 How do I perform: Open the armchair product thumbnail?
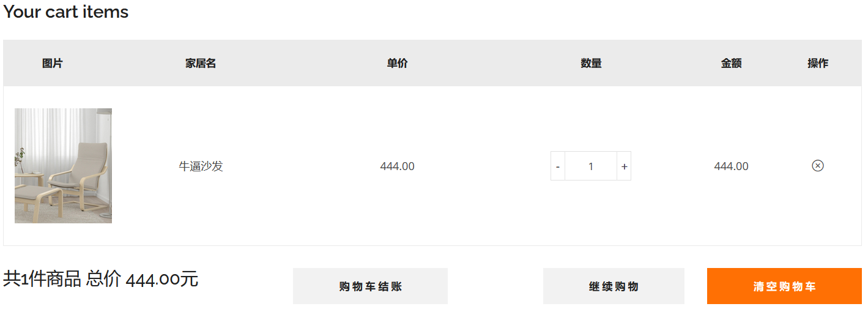[63, 166]
